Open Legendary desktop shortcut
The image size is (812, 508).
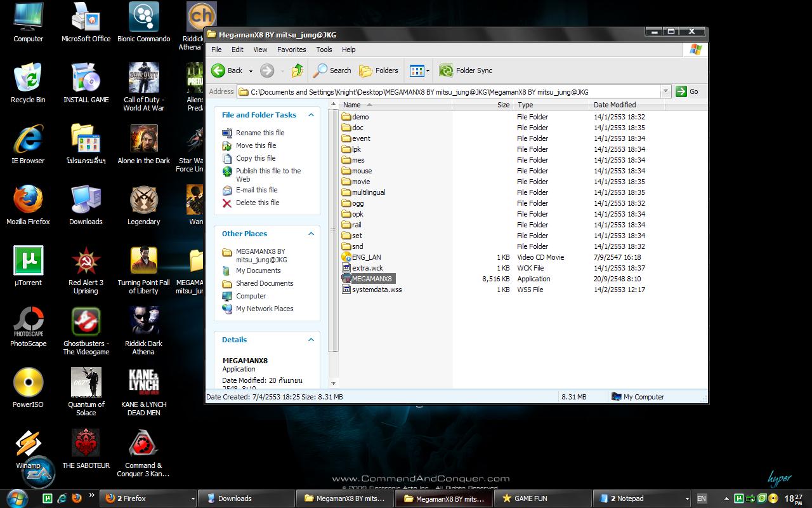pos(143,205)
